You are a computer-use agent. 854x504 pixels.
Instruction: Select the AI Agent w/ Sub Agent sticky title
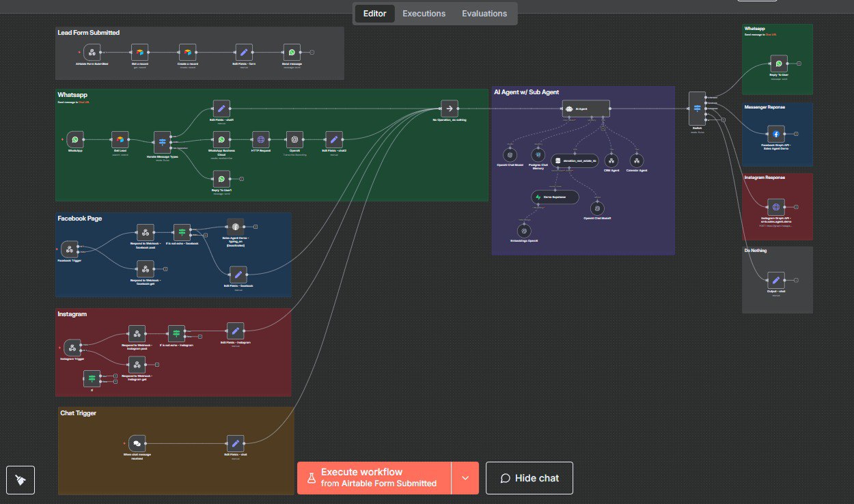coord(526,92)
